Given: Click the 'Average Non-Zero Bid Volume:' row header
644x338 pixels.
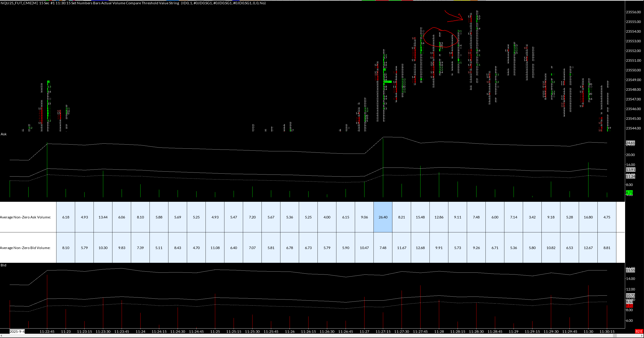Looking at the screenshot, I should 25,248.
